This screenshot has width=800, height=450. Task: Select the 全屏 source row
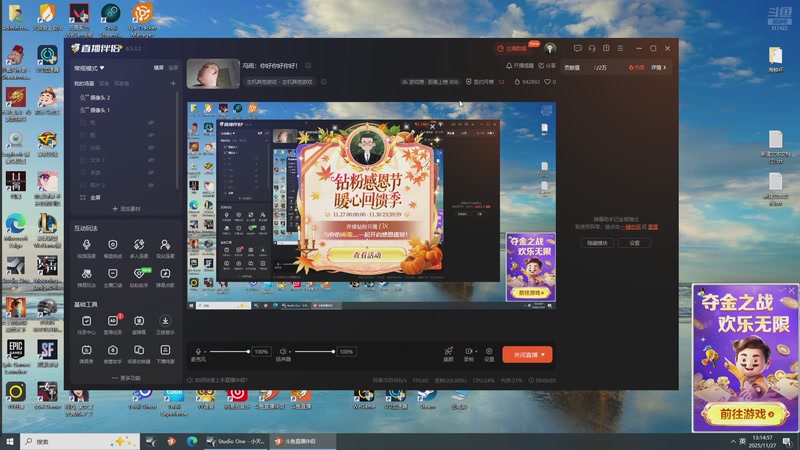[x=126, y=197]
